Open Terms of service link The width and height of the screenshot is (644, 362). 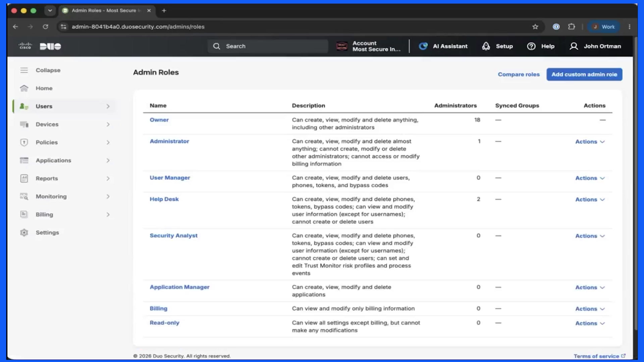[599, 356]
